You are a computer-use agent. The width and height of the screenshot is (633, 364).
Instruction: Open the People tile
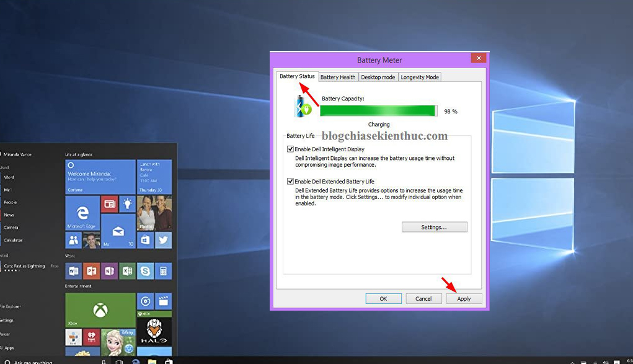coord(74,241)
